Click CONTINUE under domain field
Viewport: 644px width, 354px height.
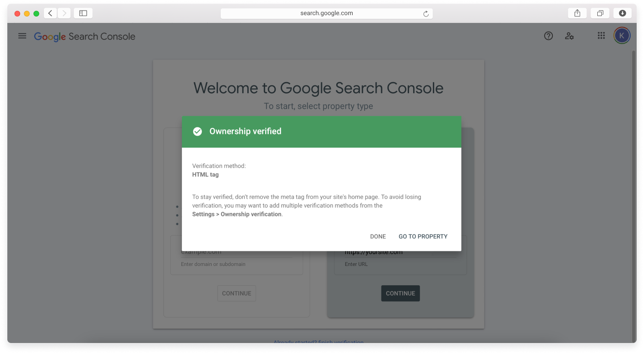pos(237,293)
